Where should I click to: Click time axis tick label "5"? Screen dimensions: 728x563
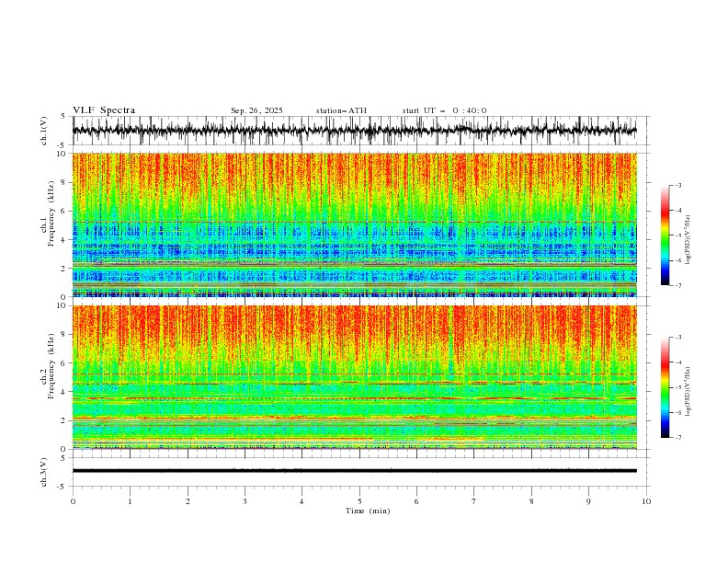coord(359,501)
